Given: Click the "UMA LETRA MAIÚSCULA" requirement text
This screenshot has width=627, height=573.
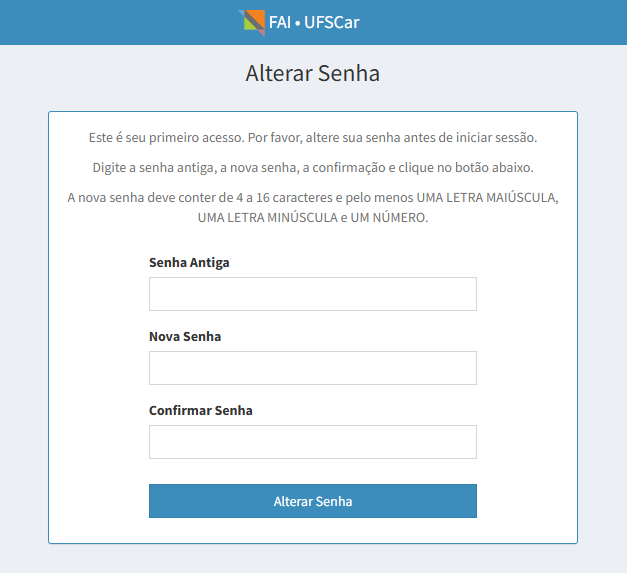Looking at the screenshot, I should [486, 198].
